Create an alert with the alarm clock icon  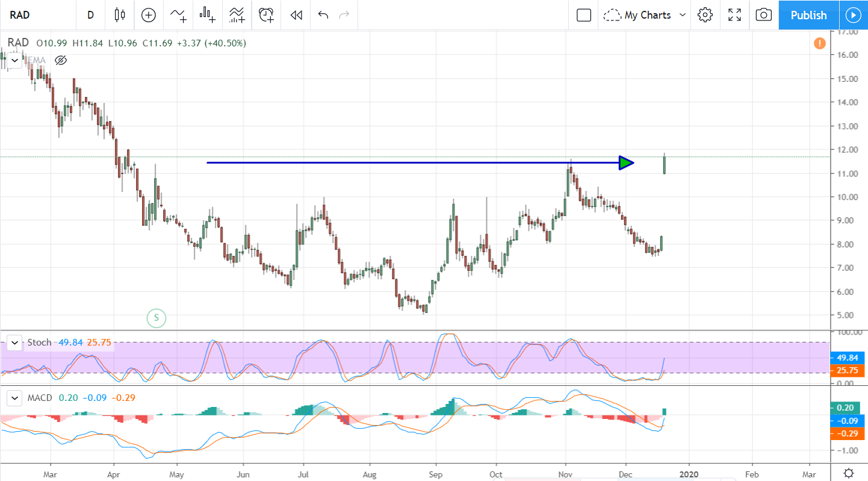[x=266, y=15]
